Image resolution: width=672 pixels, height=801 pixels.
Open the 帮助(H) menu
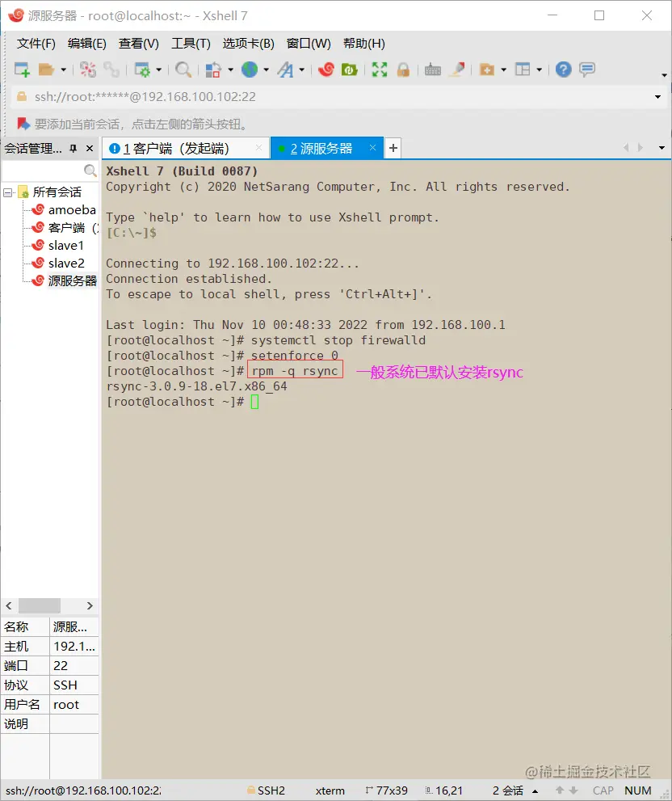pyautogui.click(x=364, y=44)
